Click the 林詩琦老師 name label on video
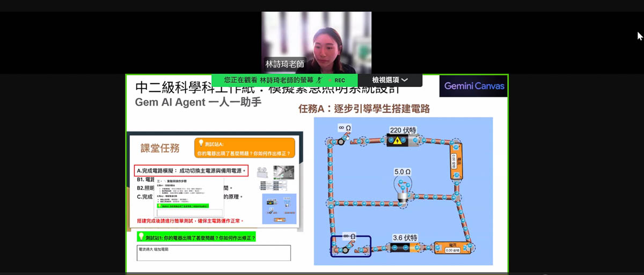 [x=284, y=64]
